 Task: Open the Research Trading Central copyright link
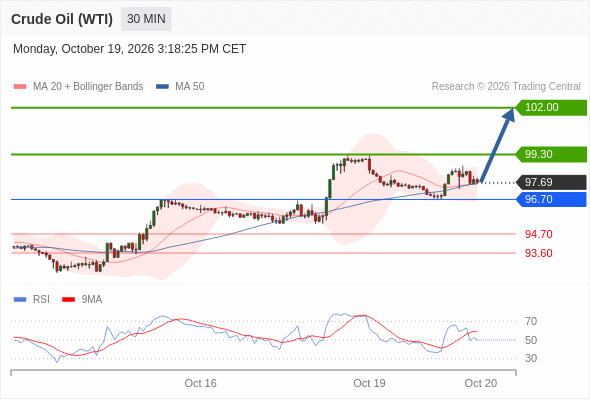tap(506, 87)
